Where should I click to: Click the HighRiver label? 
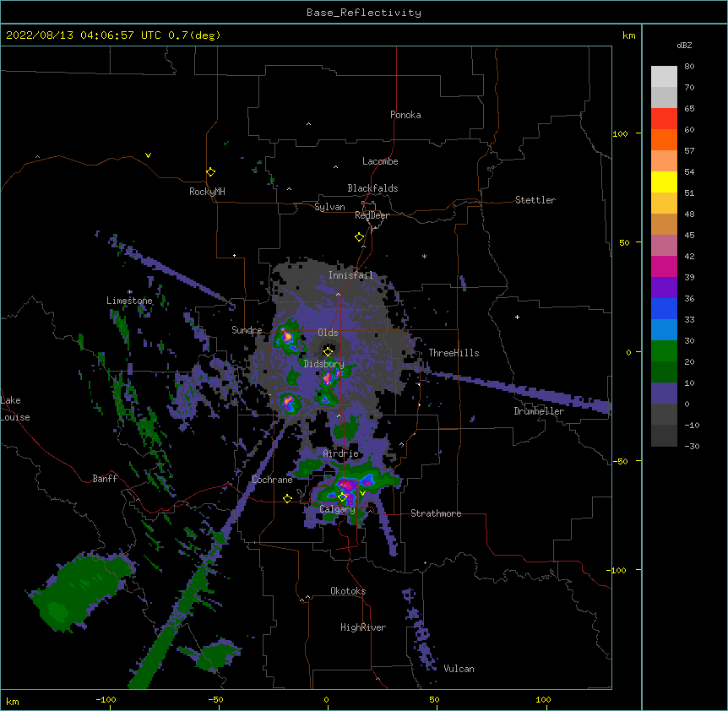pos(363,627)
